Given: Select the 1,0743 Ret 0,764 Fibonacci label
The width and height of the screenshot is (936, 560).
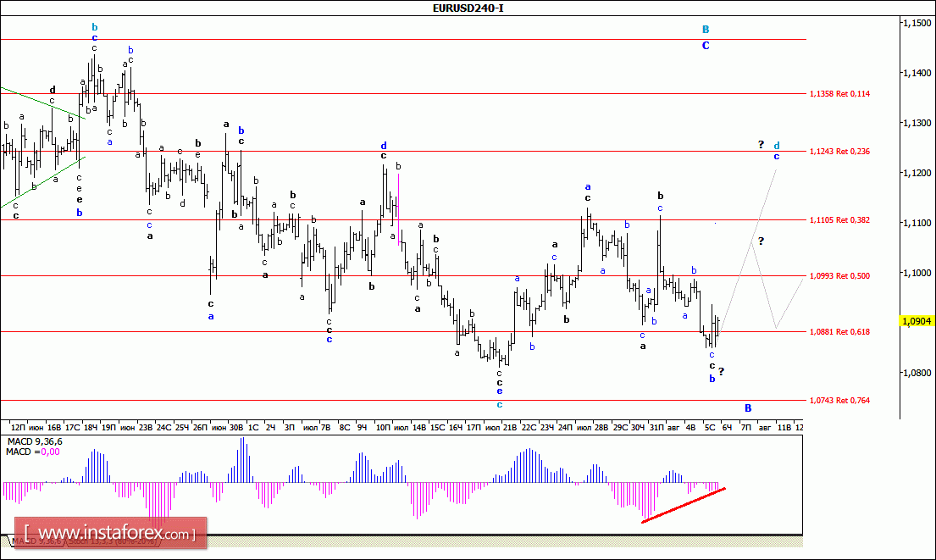Looking at the screenshot, I should click(x=839, y=400).
